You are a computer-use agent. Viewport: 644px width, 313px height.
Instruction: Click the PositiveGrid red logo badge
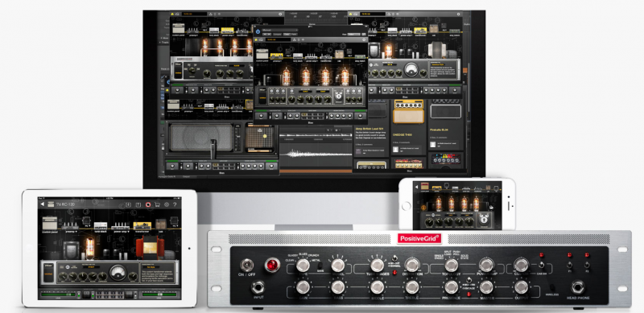click(x=419, y=238)
